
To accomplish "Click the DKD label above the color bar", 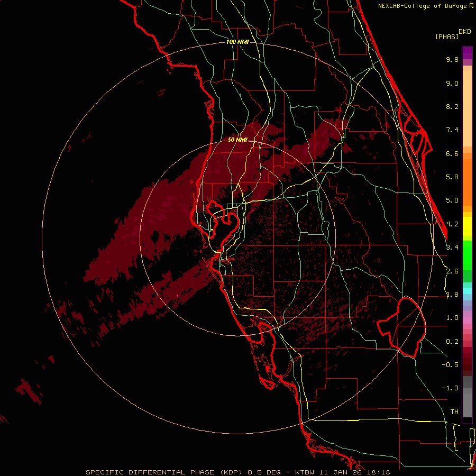I will pyautogui.click(x=464, y=32).
